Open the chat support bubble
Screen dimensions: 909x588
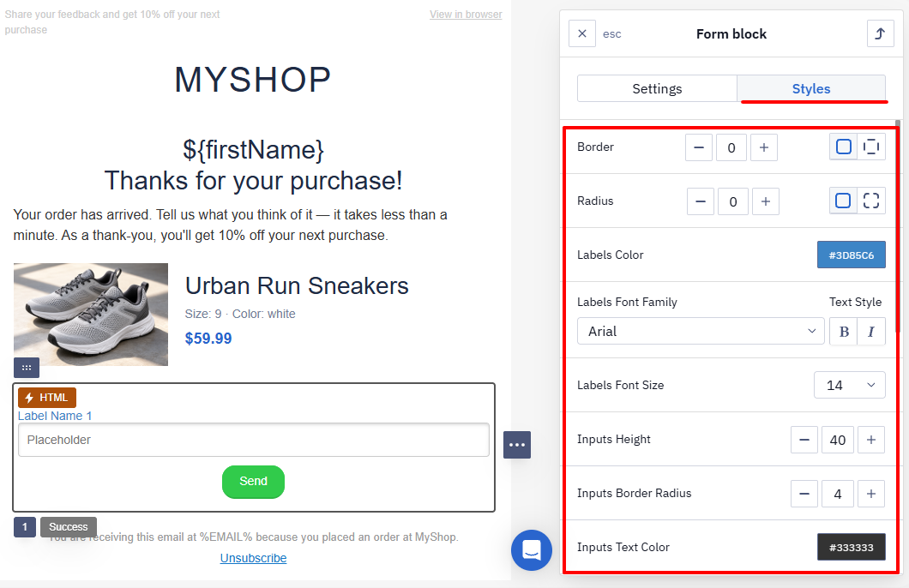[532, 549]
